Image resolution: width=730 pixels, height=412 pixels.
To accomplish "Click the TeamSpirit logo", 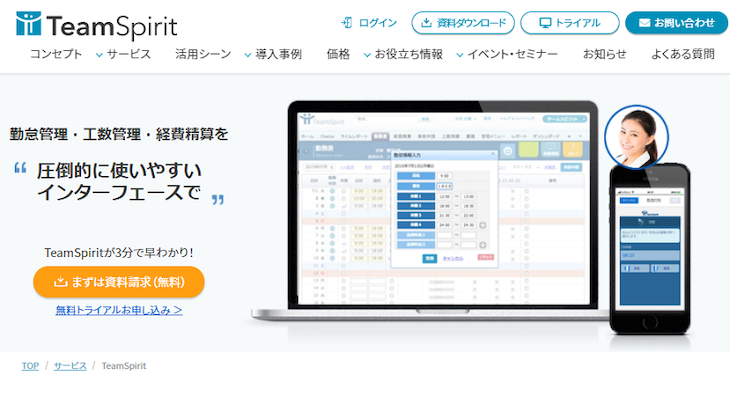I will 96,25.
